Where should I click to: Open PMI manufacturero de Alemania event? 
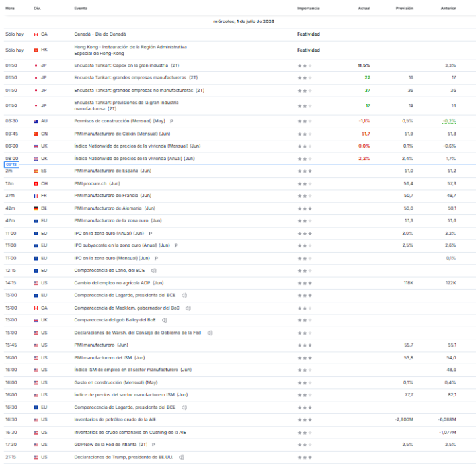pos(115,208)
